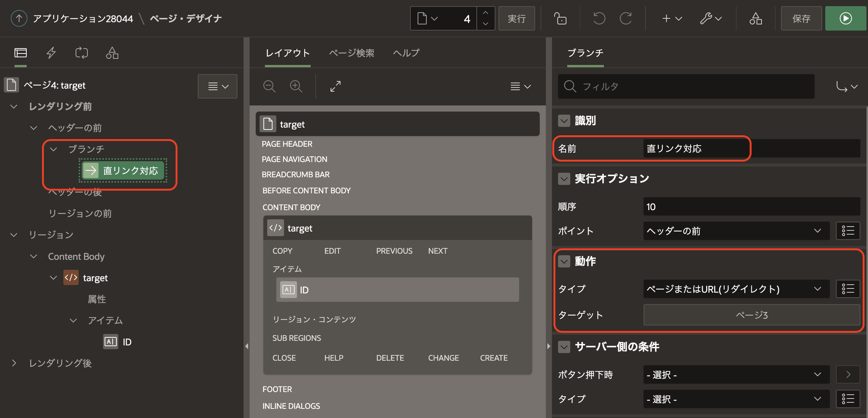Click the green run page play button
This screenshot has height=418, width=868.
pyautogui.click(x=845, y=18)
